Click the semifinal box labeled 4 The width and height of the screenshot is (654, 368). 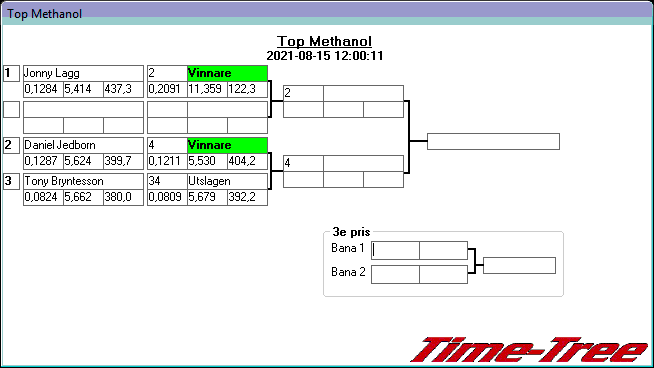[x=303, y=163]
